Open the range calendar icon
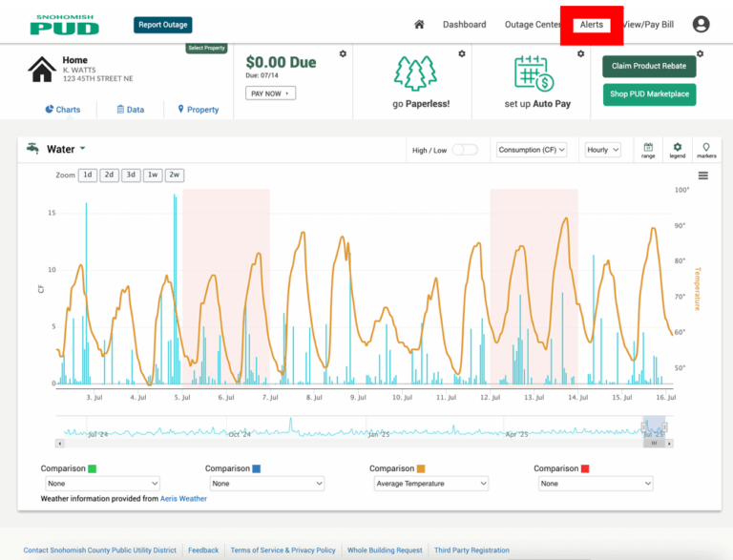The height and width of the screenshot is (560, 733). (x=648, y=150)
